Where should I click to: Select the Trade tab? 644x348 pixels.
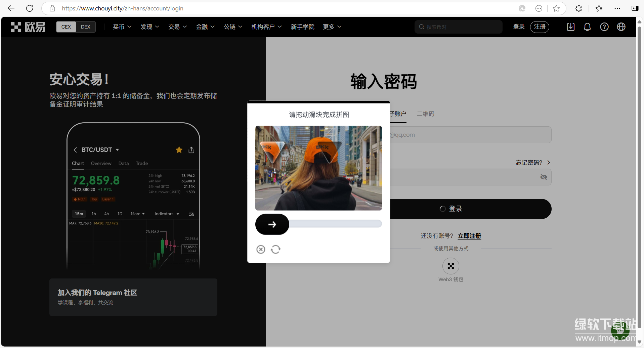tap(142, 164)
